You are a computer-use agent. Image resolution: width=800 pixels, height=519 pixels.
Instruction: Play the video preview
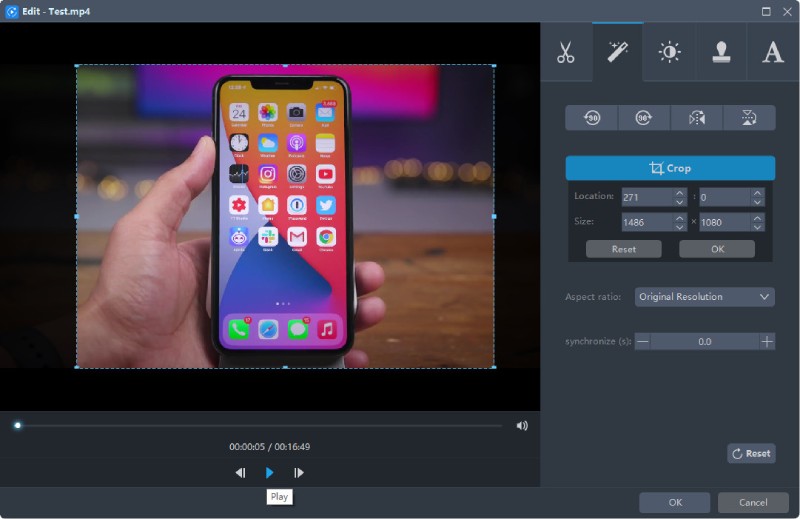269,473
